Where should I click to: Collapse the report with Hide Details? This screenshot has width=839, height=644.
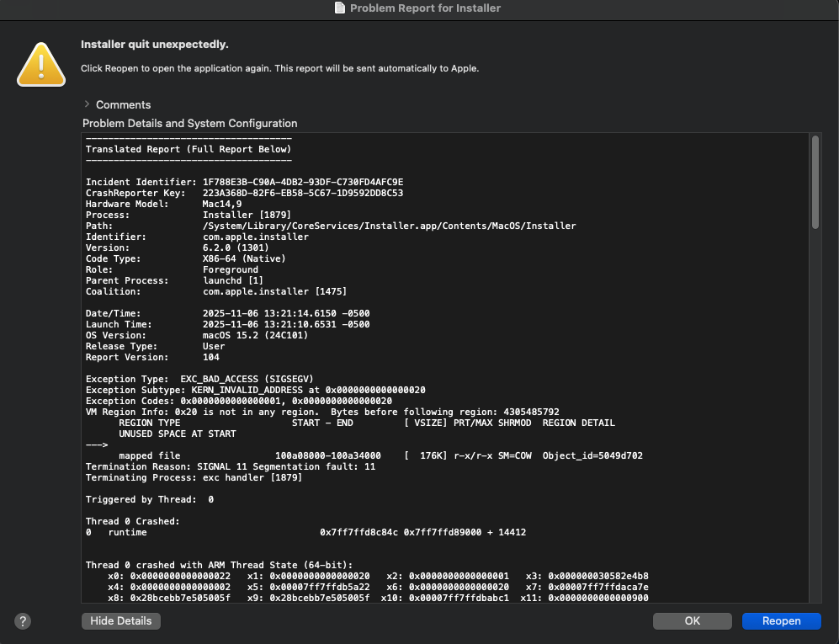point(121,621)
